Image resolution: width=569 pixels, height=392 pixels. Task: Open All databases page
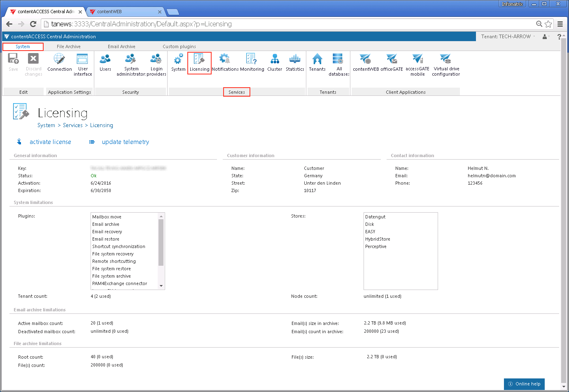(339, 65)
